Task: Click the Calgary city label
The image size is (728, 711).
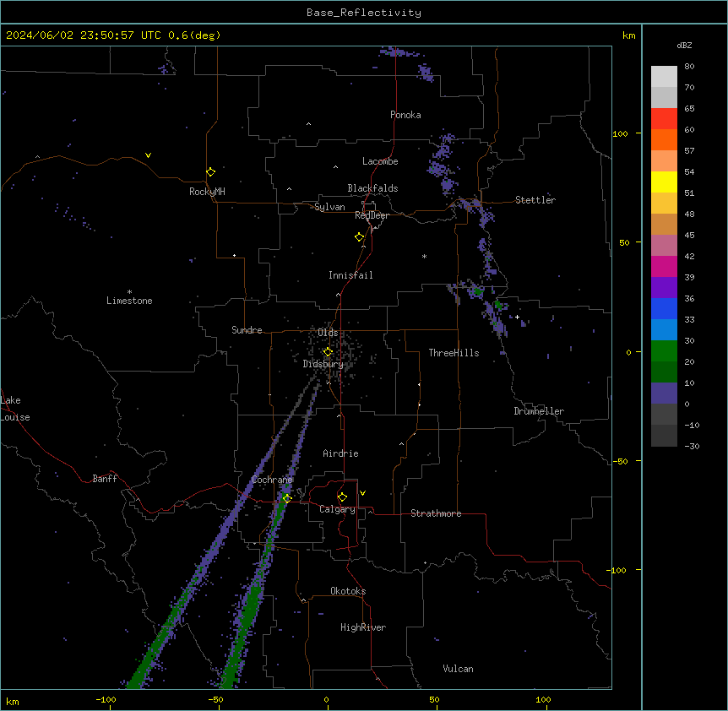Action: pos(337,509)
